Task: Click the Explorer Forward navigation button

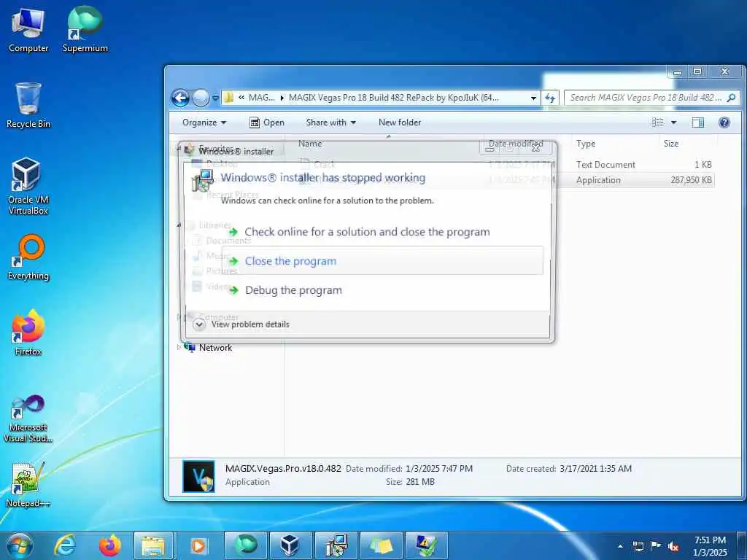Action: click(201, 98)
